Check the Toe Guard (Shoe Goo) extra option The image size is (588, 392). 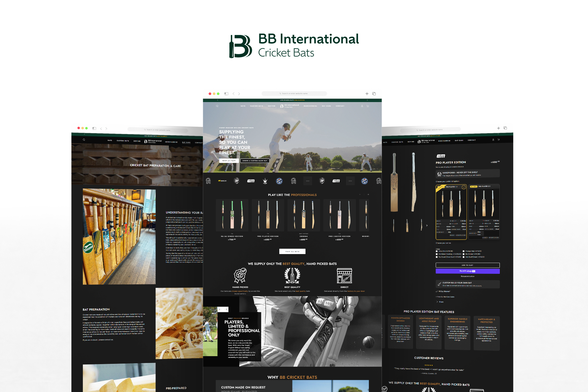click(x=437, y=257)
